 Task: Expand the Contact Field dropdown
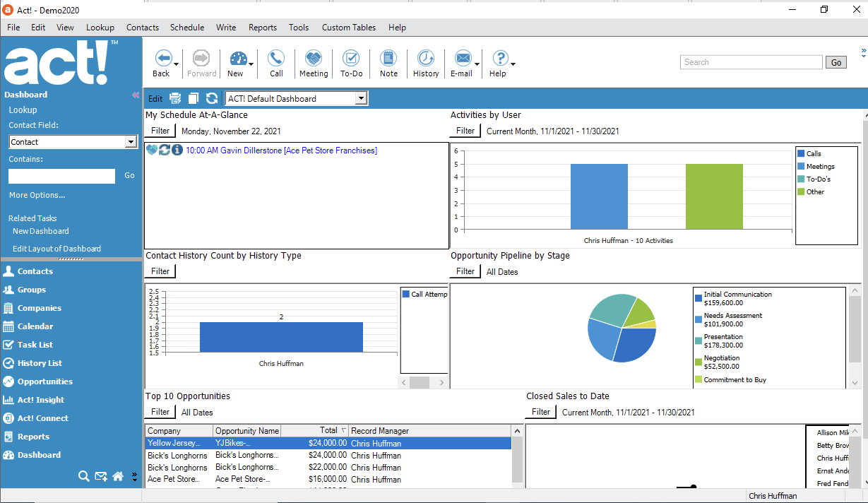pyautogui.click(x=130, y=142)
